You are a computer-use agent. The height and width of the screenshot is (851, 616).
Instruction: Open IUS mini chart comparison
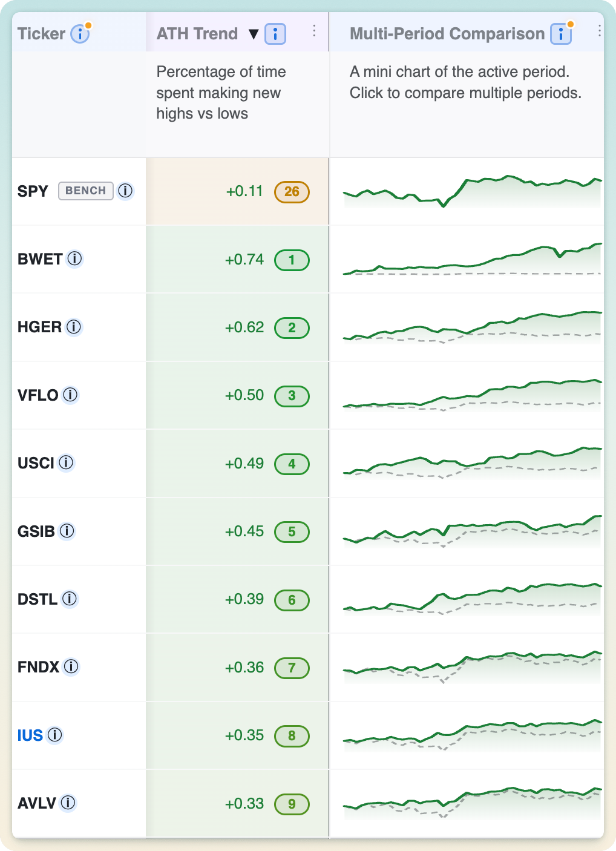[x=473, y=735]
